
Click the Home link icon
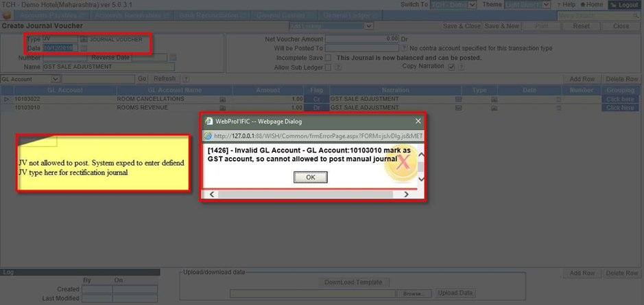pos(582,5)
